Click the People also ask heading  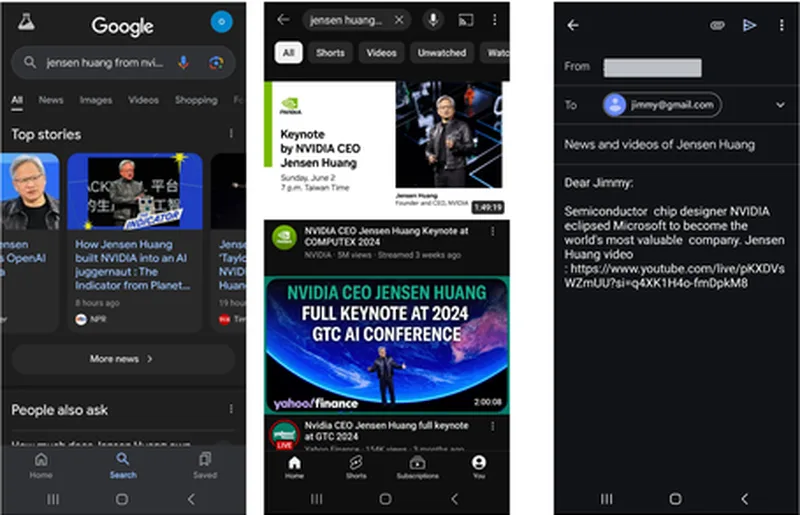point(60,410)
